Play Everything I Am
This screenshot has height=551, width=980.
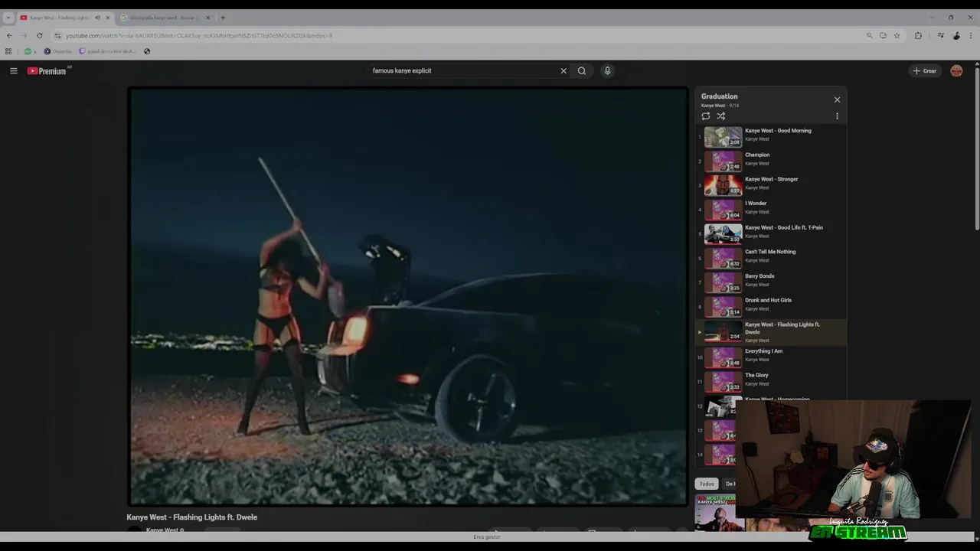tap(771, 357)
